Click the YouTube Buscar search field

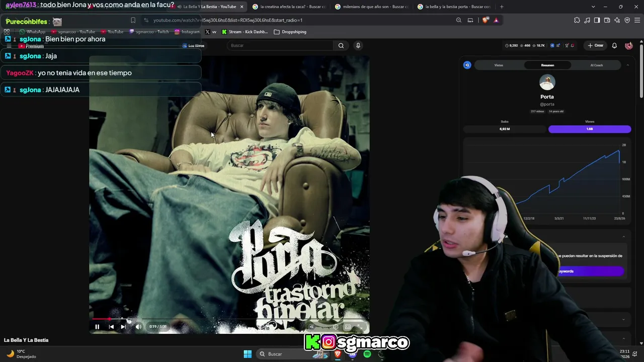coord(281,45)
